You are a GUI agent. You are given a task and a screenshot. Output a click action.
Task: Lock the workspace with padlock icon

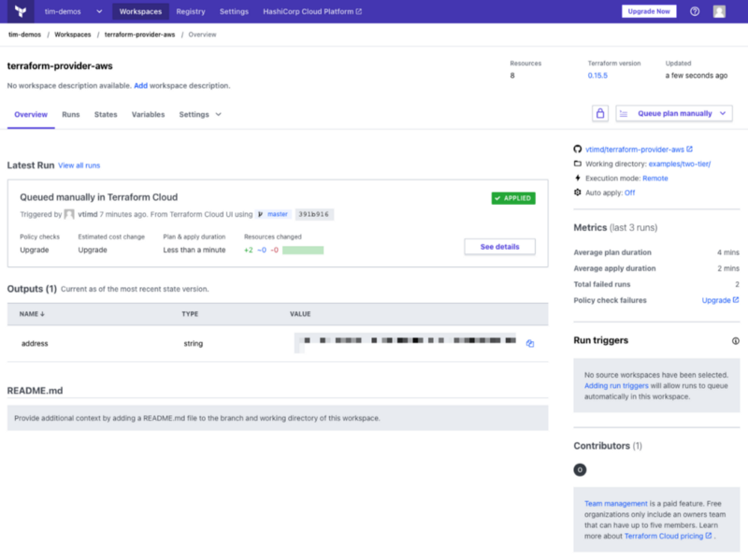[600, 113]
